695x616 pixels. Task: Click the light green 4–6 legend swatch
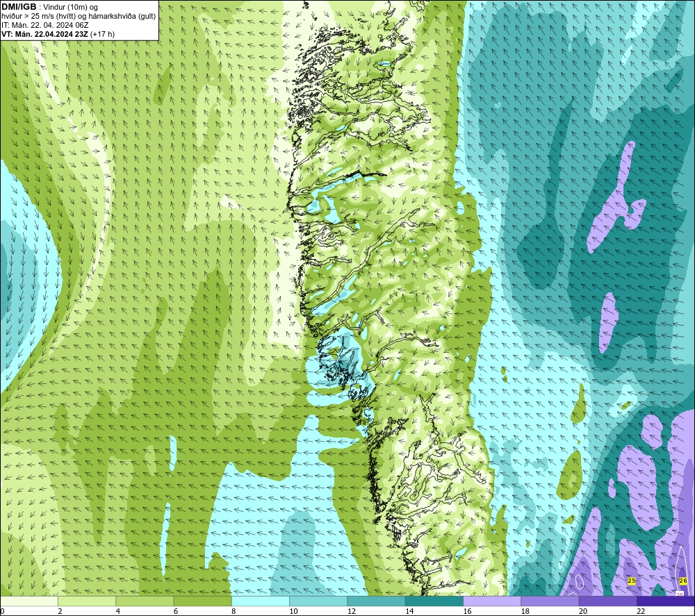145,601
